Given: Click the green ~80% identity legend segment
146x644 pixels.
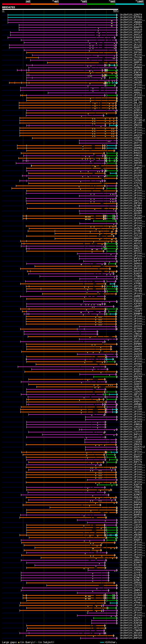Looking at the screenshot, I should coord(101,4).
